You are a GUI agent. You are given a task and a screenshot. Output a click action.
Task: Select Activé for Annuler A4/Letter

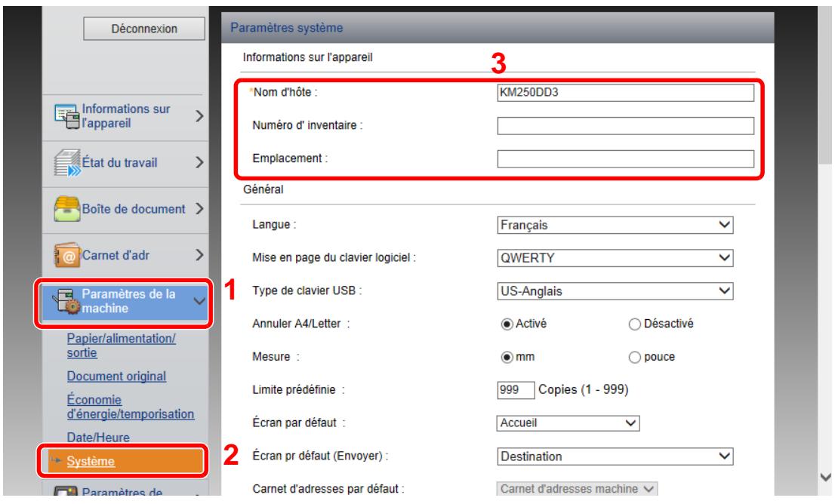[x=507, y=324]
